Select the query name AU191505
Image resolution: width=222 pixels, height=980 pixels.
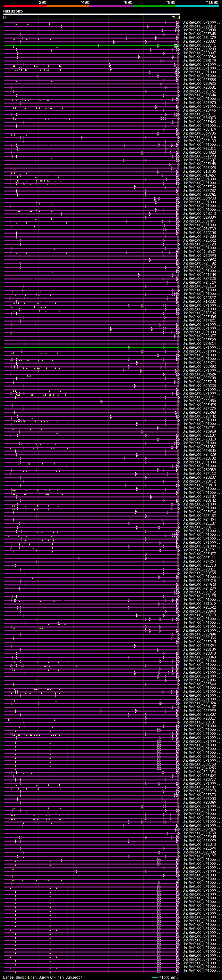[x=13, y=11]
